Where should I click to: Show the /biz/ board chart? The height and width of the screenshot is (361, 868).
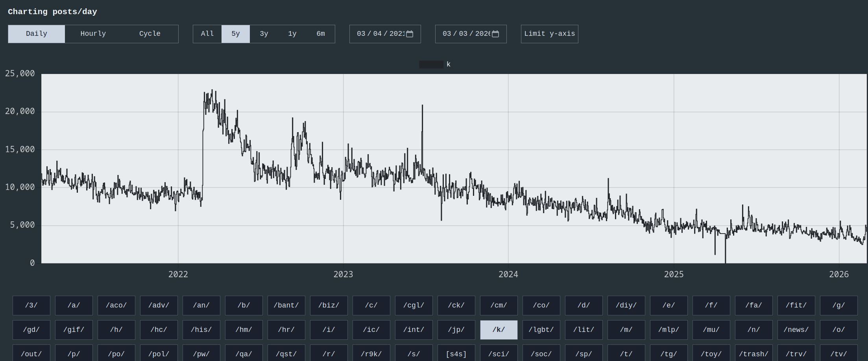coord(329,306)
